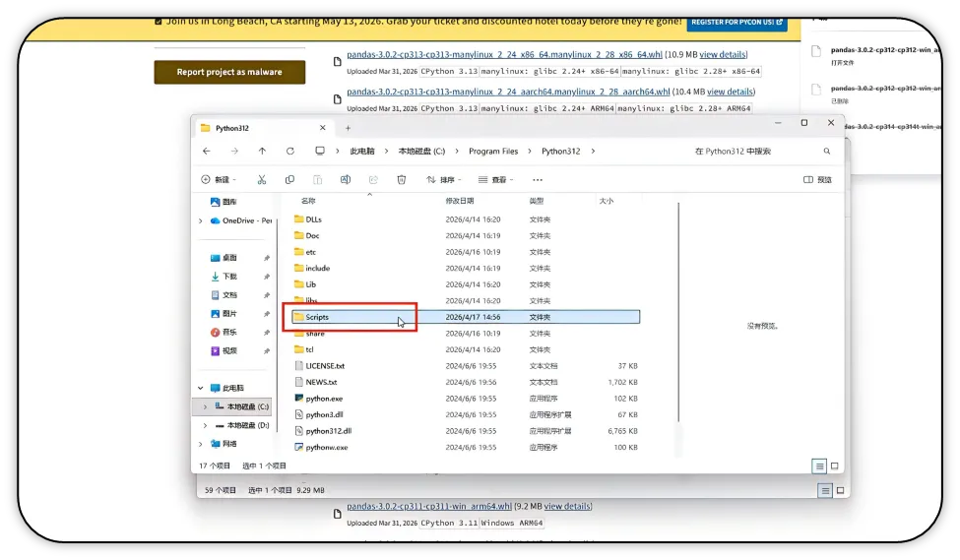Toggle the preview pane button

817,180
